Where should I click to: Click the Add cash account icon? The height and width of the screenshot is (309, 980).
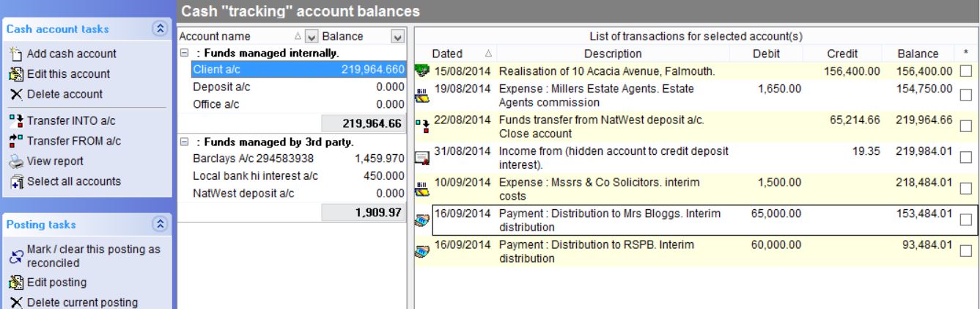[x=17, y=54]
